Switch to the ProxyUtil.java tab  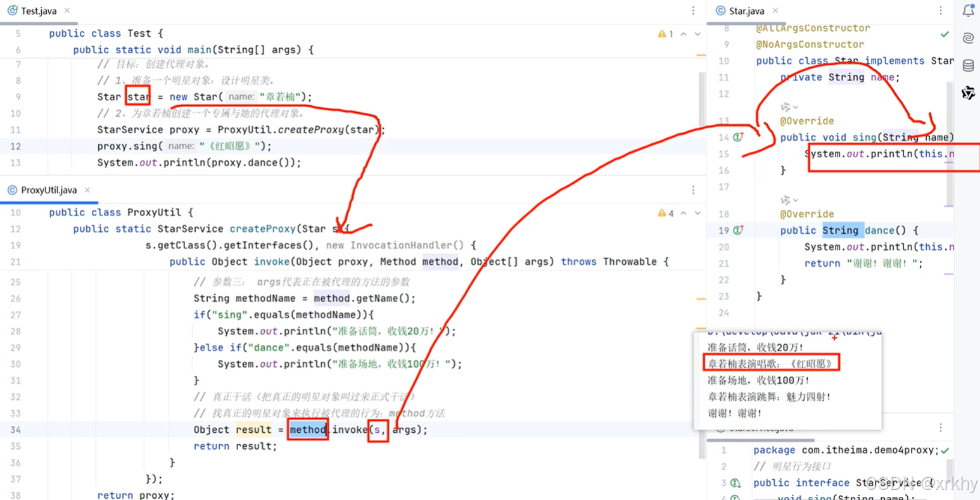[49, 190]
